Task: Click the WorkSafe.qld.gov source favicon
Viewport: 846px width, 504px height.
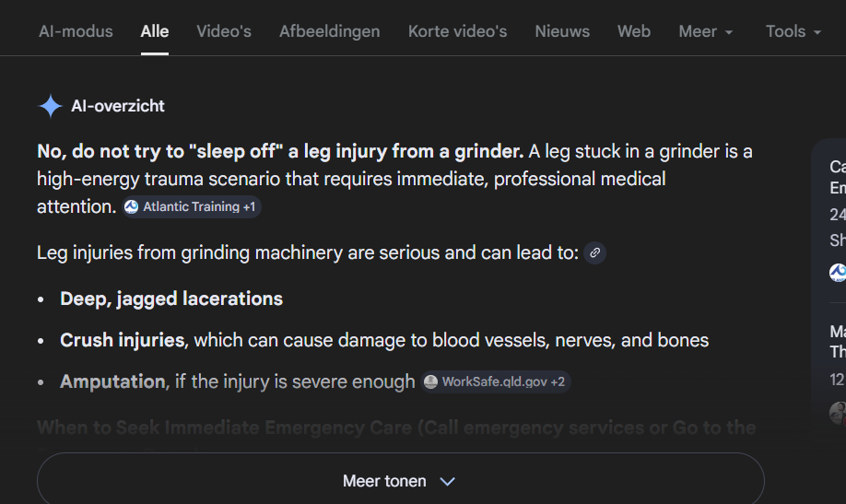Action: (430, 381)
